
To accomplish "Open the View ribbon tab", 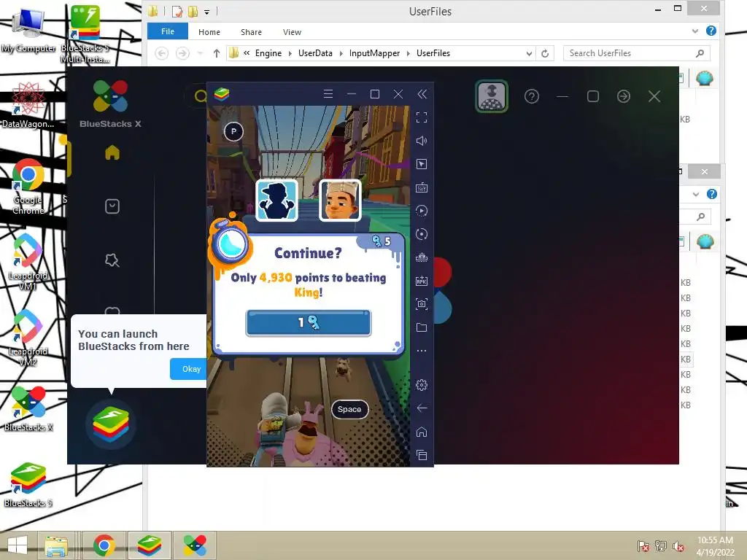I will pos(292,32).
